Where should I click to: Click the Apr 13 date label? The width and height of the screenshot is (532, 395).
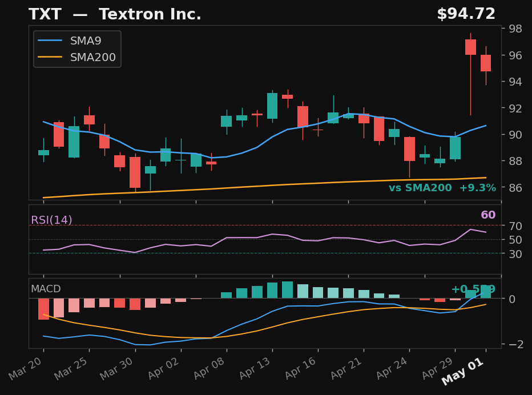pyautogui.click(x=255, y=368)
